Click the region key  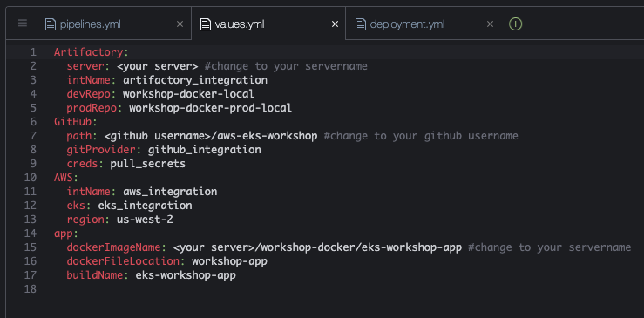click(85, 220)
